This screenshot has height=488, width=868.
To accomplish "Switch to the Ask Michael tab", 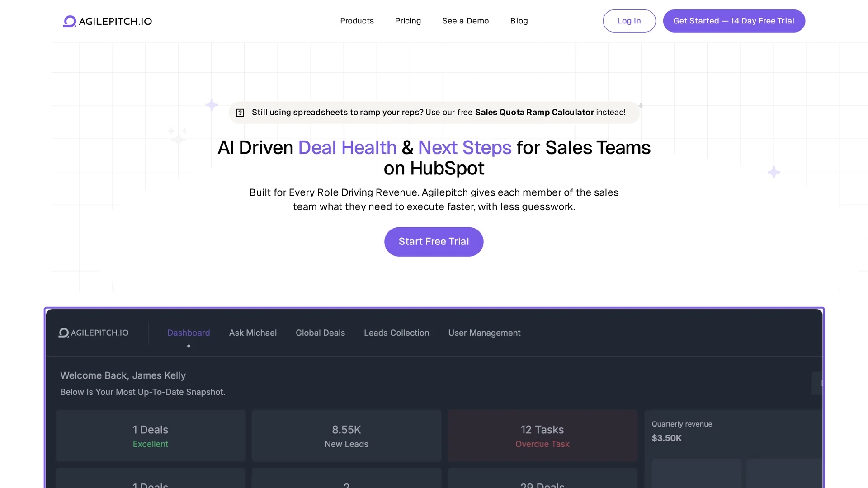I will (253, 333).
